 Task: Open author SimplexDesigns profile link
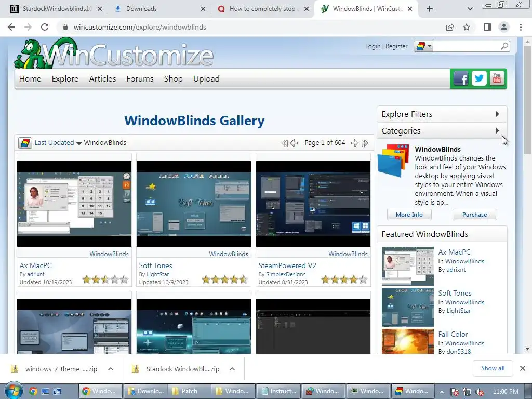[286, 274]
